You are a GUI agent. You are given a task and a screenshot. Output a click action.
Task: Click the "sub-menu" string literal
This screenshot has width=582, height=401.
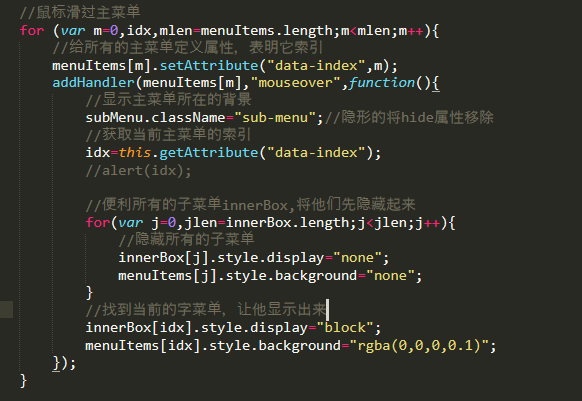tap(275, 118)
